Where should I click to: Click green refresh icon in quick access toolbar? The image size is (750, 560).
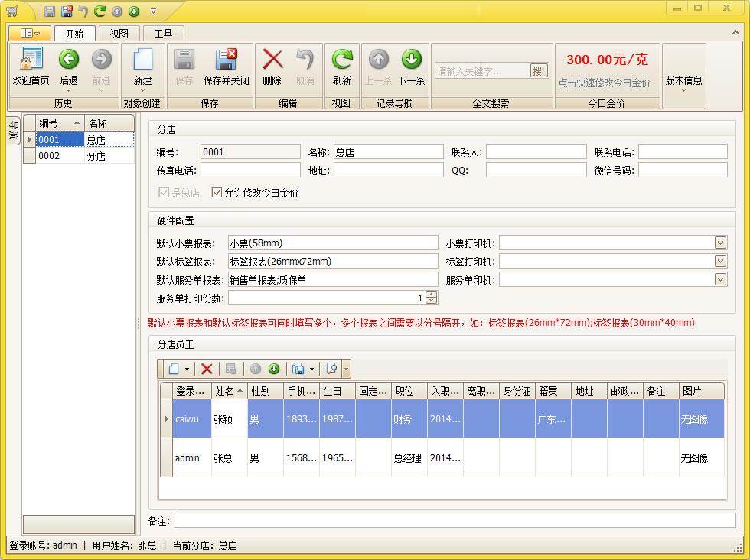[x=100, y=11]
